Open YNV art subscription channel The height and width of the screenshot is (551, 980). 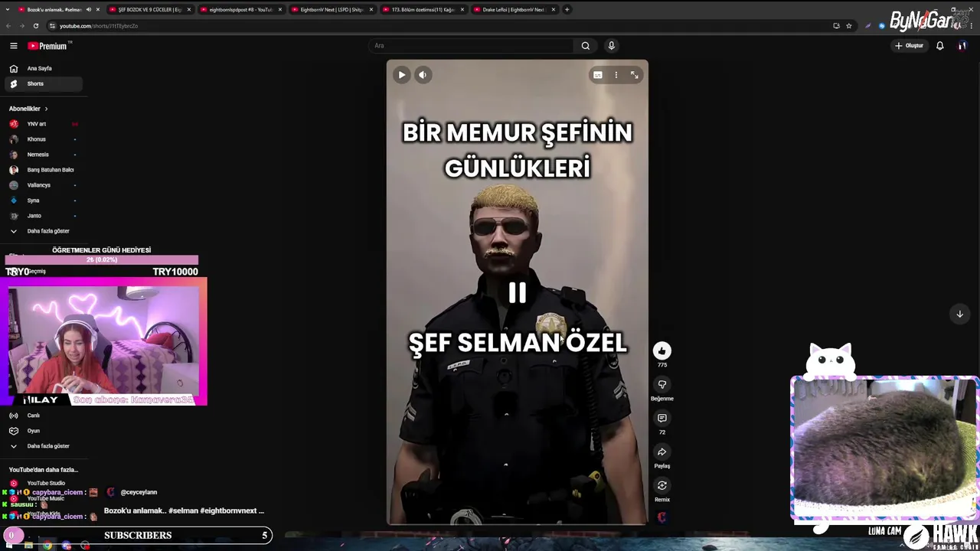[x=43, y=124]
